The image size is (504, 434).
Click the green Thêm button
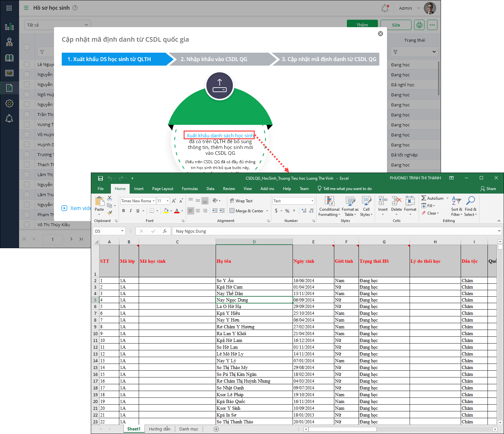point(362,25)
